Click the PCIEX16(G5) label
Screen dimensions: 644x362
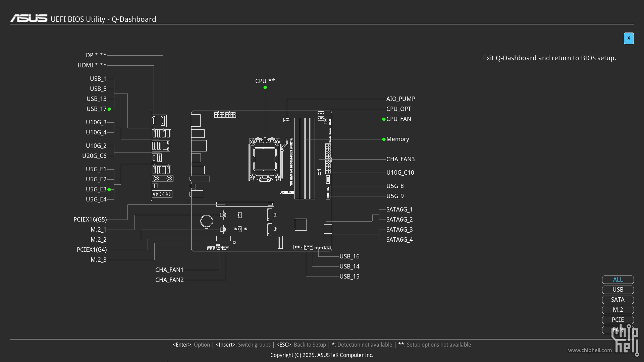[x=90, y=220]
